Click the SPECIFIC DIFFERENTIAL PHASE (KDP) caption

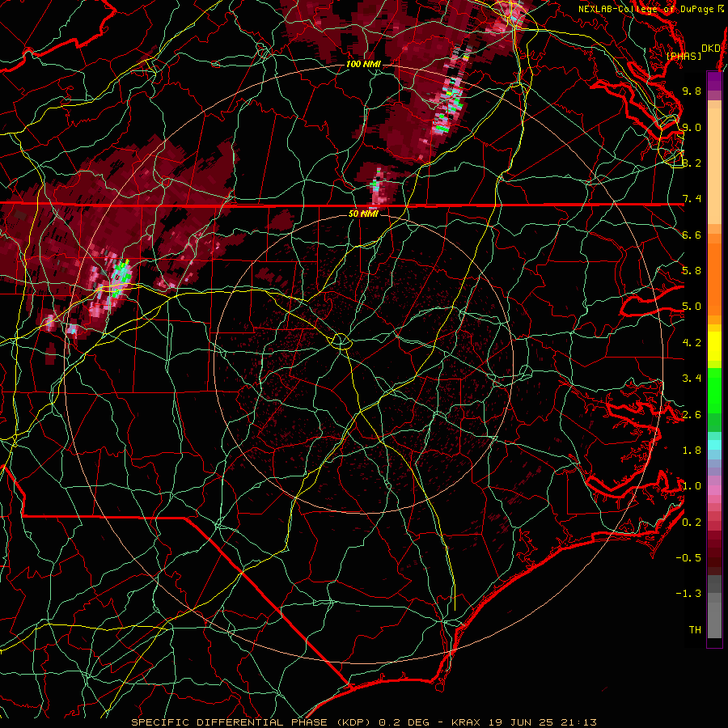tap(251, 722)
